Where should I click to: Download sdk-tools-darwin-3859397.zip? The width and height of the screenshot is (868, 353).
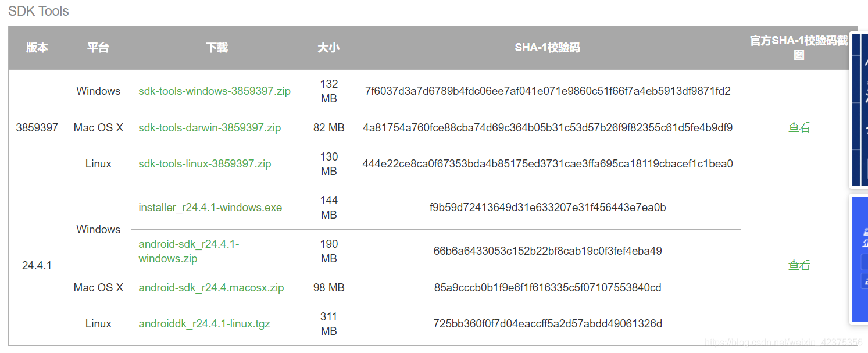(x=209, y=127)
